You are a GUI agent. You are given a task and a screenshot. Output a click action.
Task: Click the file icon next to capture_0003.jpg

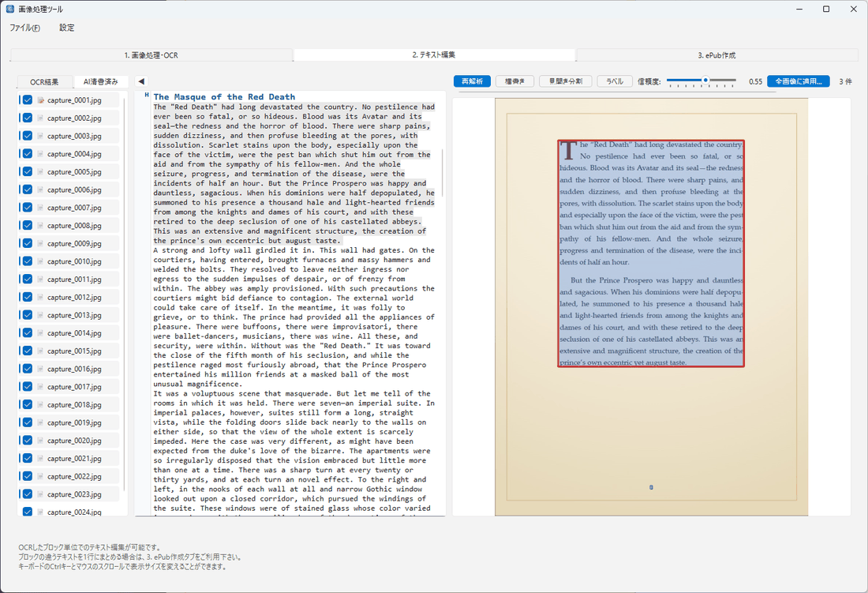click(40, 136)
